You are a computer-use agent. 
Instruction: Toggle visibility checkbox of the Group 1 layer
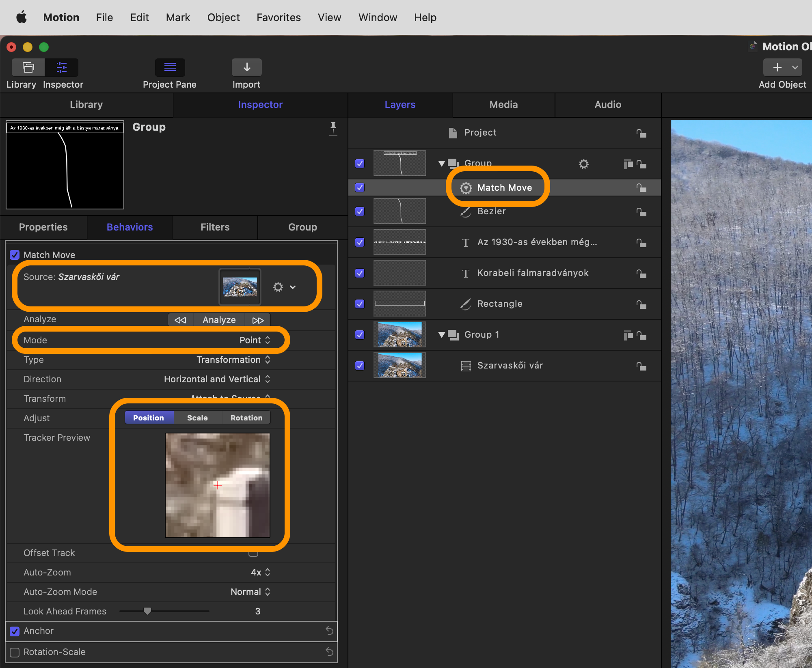point(360,335)
